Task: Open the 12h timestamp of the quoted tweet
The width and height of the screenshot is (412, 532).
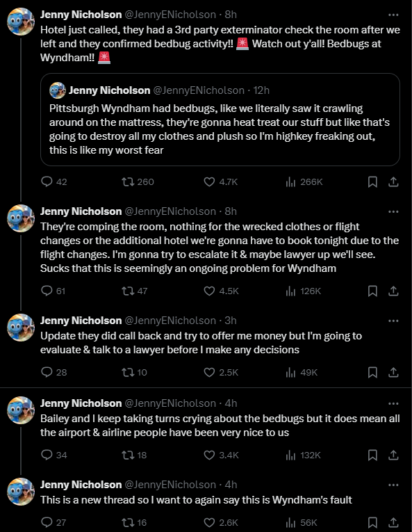Action: pos(261,90)
